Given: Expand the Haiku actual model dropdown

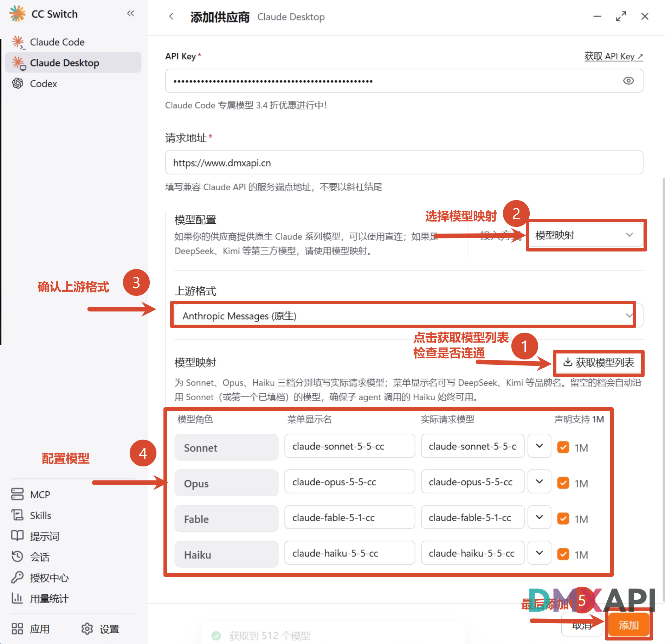Looking at the screenshot, I should [540, 553].
